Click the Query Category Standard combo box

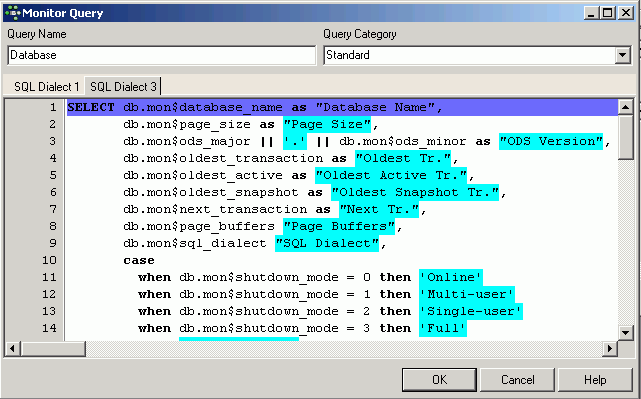pyautogui.click(x=478, y=55)
